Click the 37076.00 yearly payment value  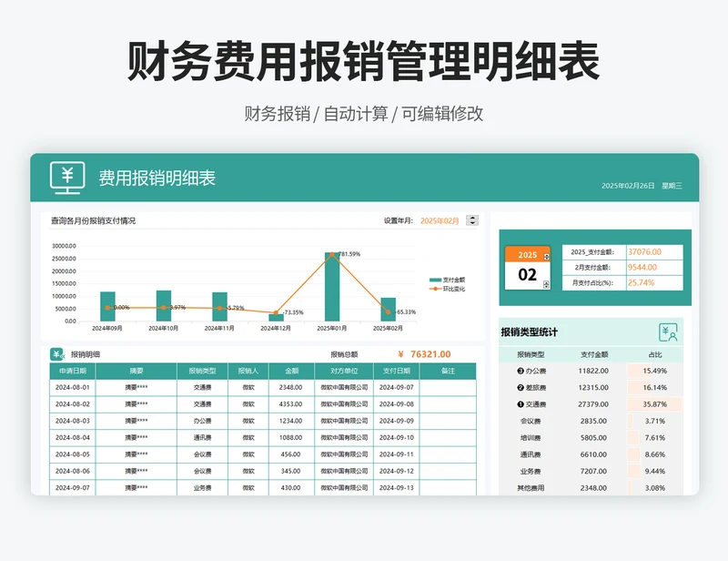click(x=645, y=252)
